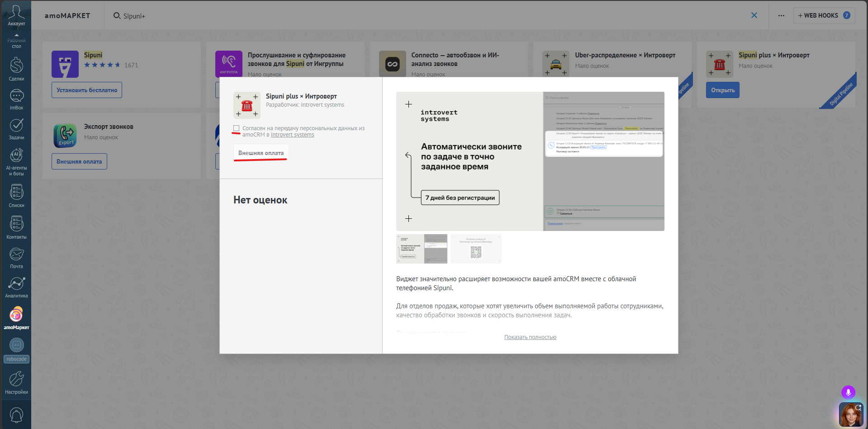Click Установить бесплатно for Sipuni
Viewport: 868px width, 429px height.
[87, 90]
